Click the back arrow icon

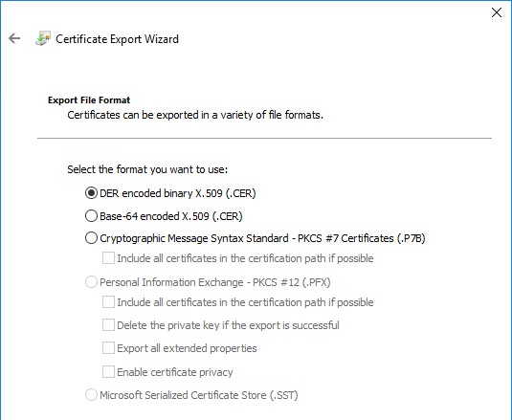tap(14, 38)
